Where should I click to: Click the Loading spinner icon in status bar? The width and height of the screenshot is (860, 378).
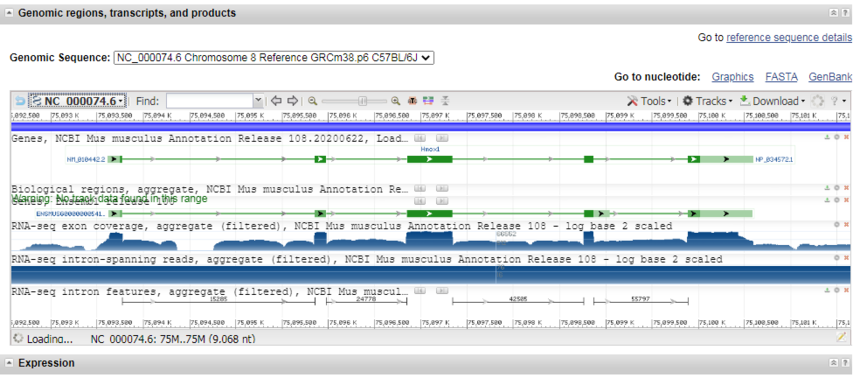coord(18,338)
